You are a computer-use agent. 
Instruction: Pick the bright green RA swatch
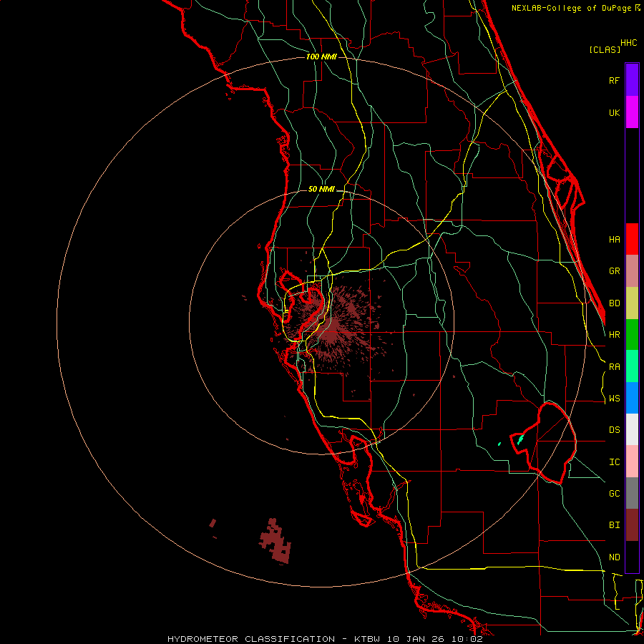[x=632, y=366]
